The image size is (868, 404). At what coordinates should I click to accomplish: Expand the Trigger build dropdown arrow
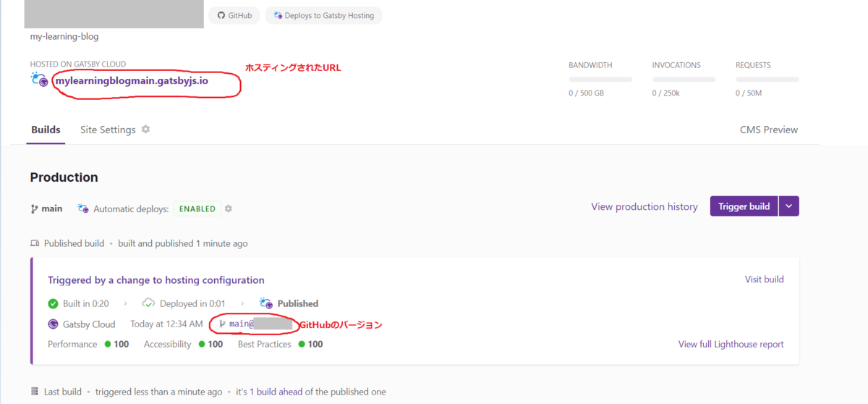(x=789, y=206)
